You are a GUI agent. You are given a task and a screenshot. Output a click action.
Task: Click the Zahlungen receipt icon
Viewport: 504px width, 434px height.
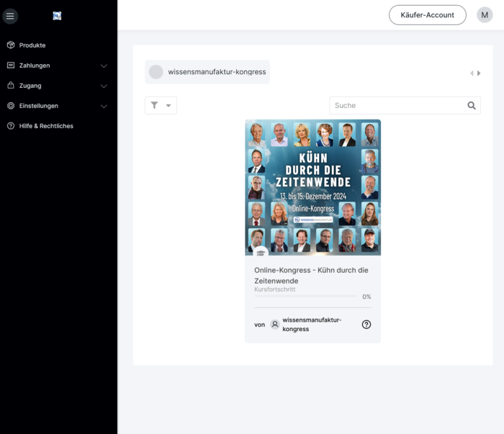point(11,65)
